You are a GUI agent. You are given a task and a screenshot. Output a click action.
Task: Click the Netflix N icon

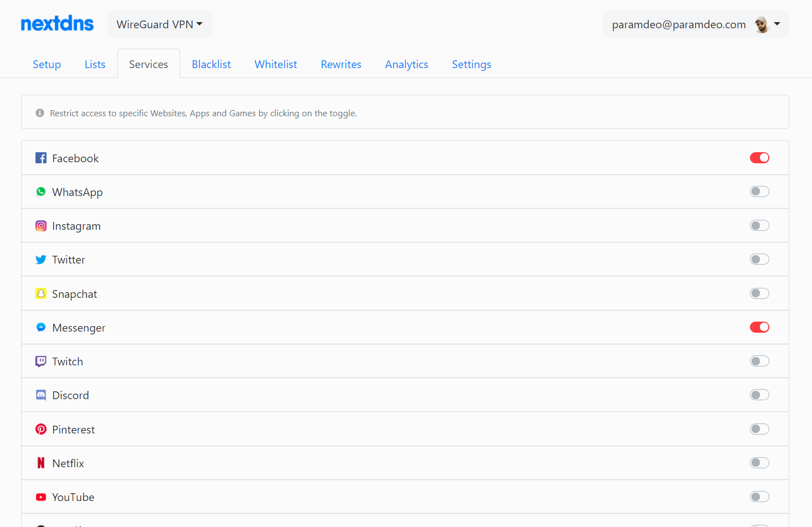pos(41,463)
